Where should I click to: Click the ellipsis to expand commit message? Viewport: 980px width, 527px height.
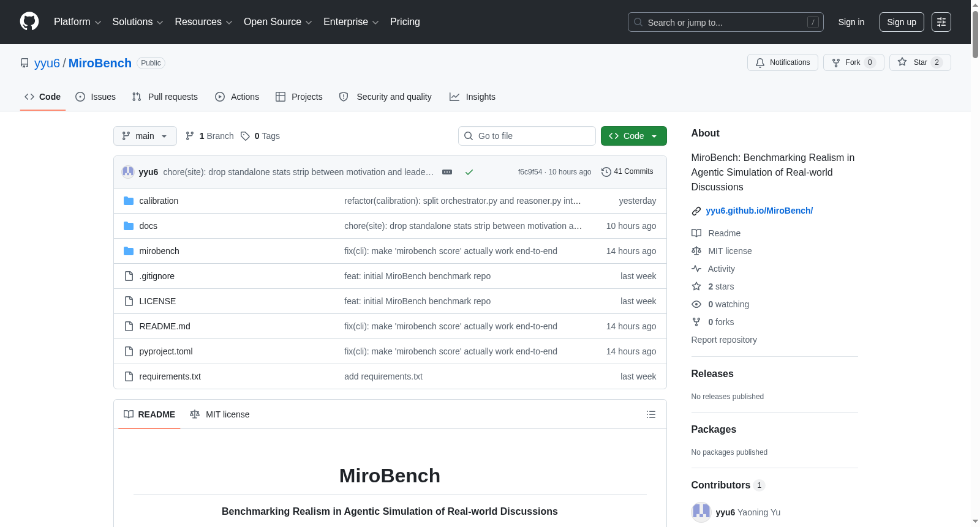point(447,172)
